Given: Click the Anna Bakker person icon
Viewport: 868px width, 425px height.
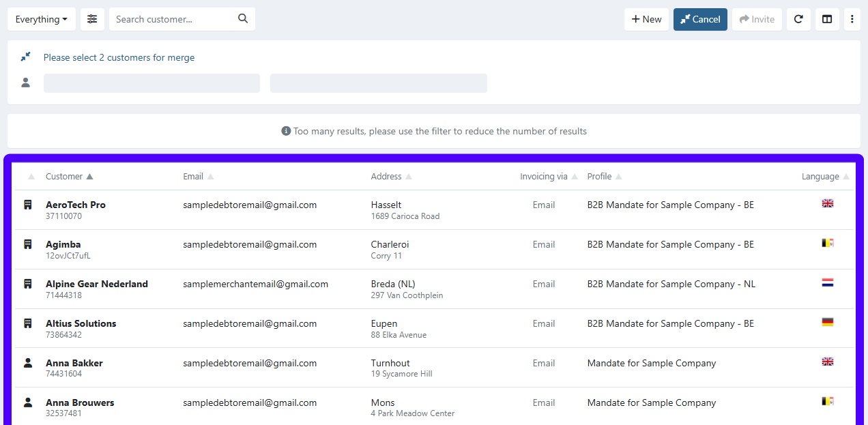Looking at the screenshot, I should coord(28,363).
